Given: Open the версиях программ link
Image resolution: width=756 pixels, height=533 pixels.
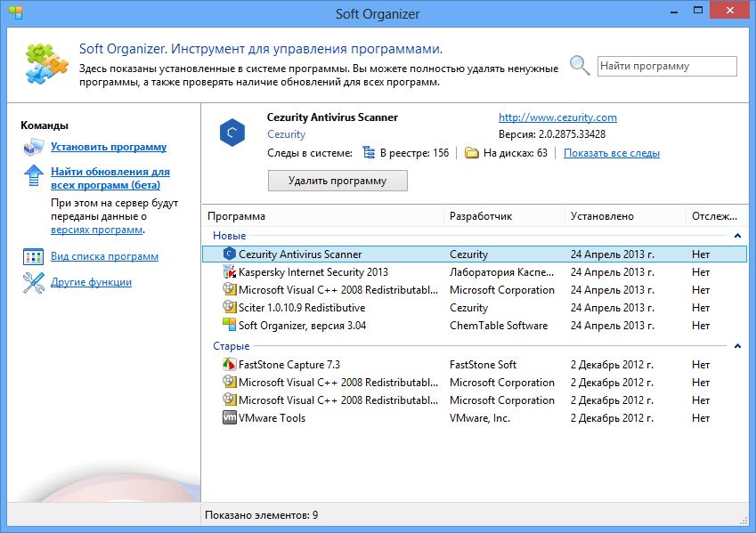Looking at the screenshot, I should 97,230.
